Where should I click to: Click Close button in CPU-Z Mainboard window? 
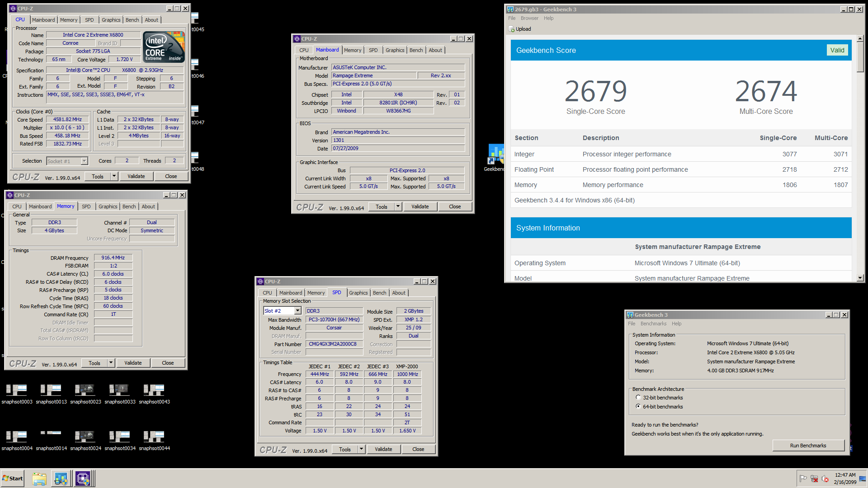point(455,206)
